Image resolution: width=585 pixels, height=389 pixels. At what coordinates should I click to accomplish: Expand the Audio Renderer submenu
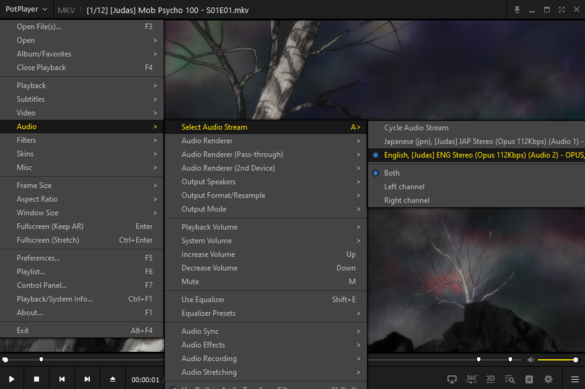tap(266, 141)
